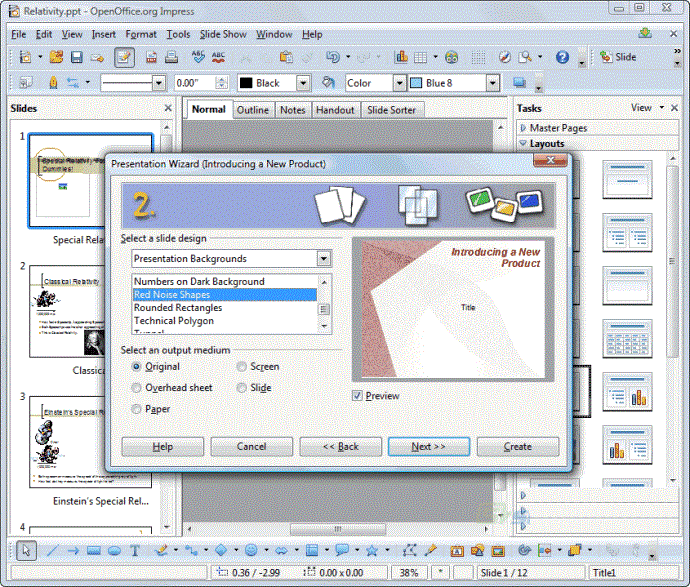Open the Presentation Backgrounds dropdown
Viewport: 690px width, 587px height.
(x=322, y=259)
